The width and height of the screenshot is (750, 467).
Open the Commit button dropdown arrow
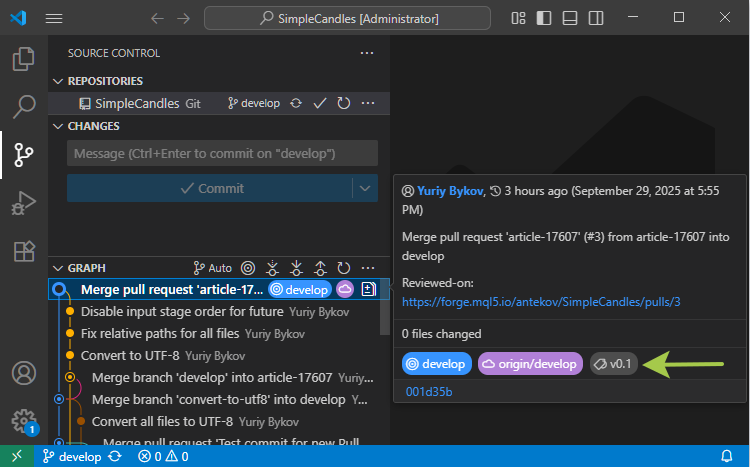(365, 188)
